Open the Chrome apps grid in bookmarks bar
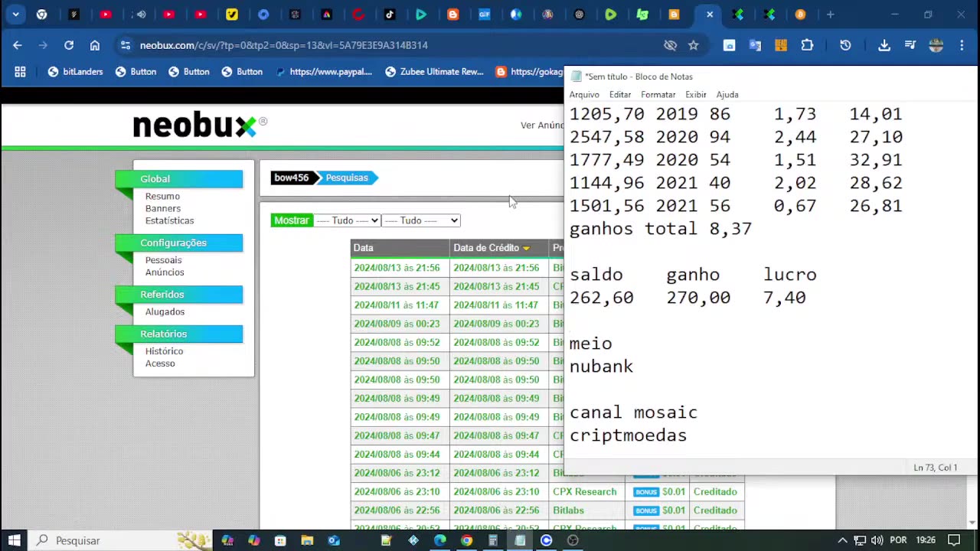This screenshot has height=551, width=980. click(20, 72)
